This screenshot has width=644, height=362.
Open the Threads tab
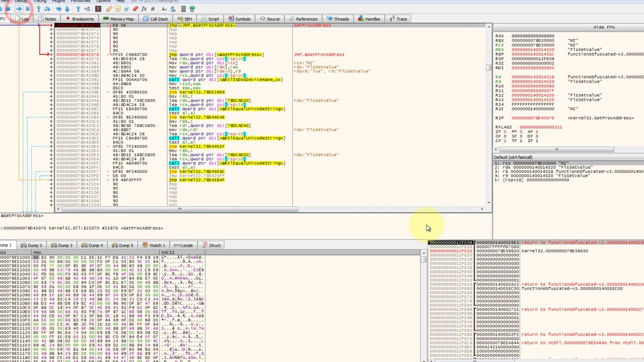point(338,19)
